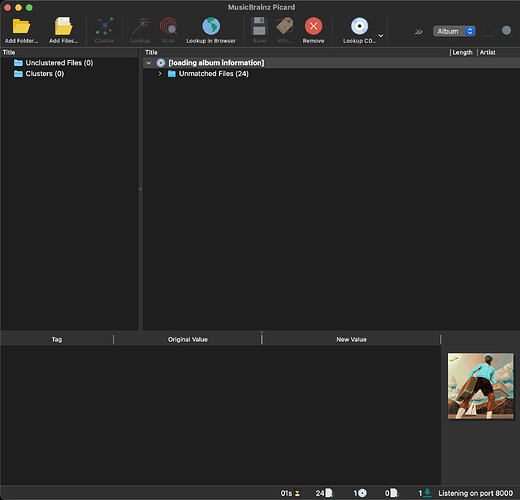
Task: Sort by the Length column header
Action: tap(462, 52)
